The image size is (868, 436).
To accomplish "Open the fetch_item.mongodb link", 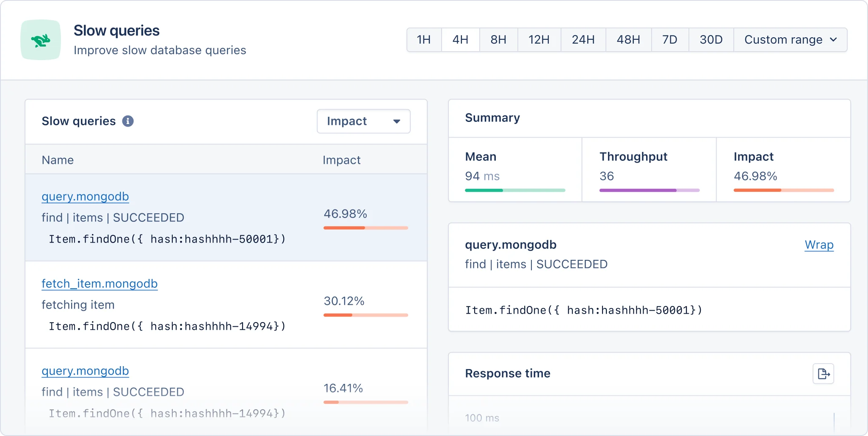I will click(100, 284).
